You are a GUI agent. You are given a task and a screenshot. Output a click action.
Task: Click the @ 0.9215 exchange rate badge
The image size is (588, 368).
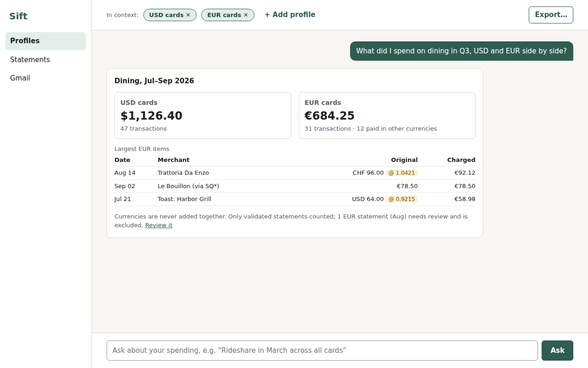point(401,199)
